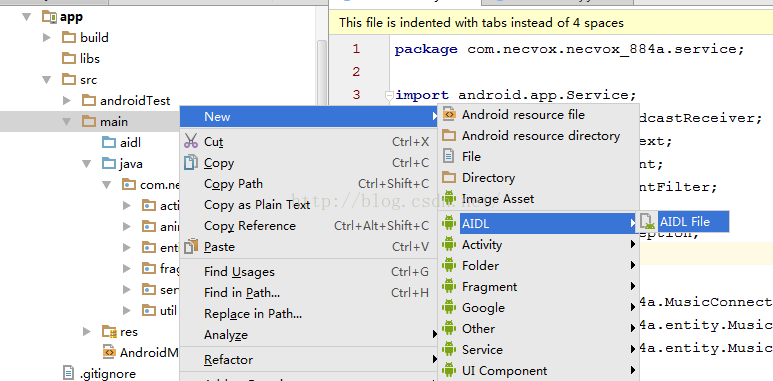The height and width of the screenshot is (381, 773).
Task: Expand the androidTest folder arrow
Action: [x=67, y=101]
